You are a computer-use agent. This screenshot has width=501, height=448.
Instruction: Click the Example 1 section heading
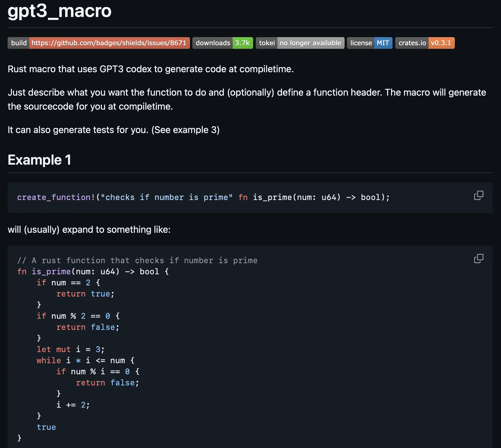point(39,160)
